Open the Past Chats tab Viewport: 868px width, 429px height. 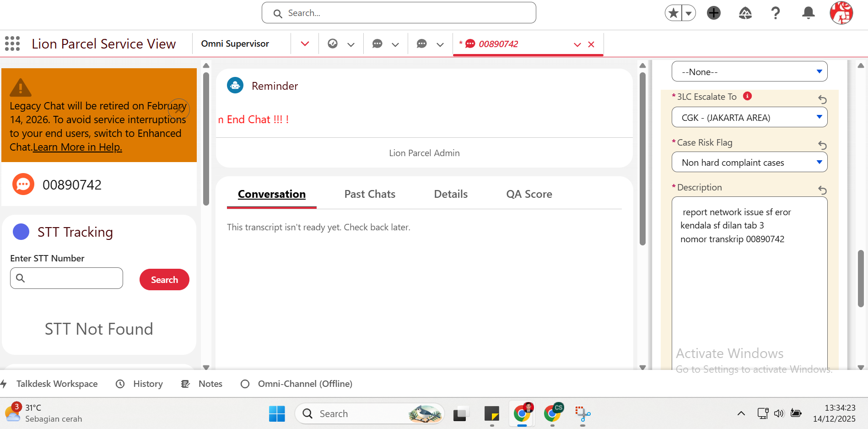pyautogui.click(x=370, y=194)
